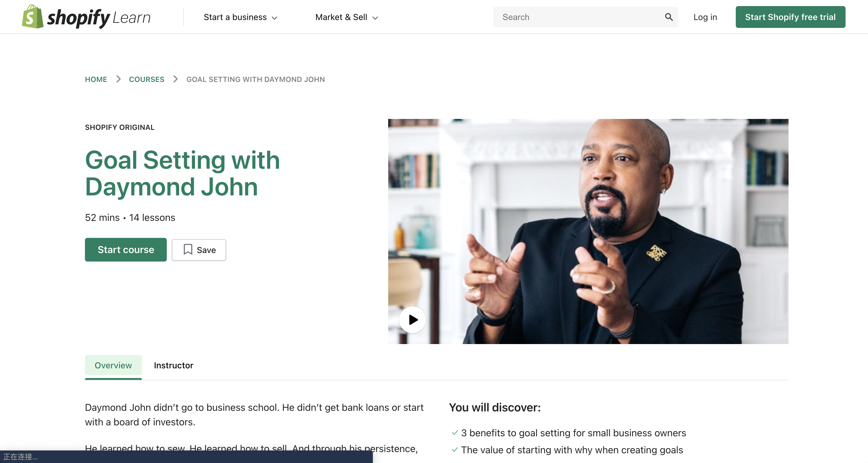Click the bookmark icon in Save button
Image resolution: width=868 pixels, height=463 pixels.
(188, 250)
